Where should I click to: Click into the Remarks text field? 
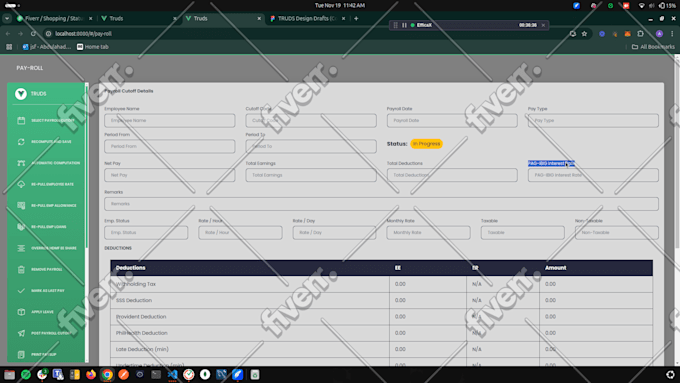(x=381, y=204)
